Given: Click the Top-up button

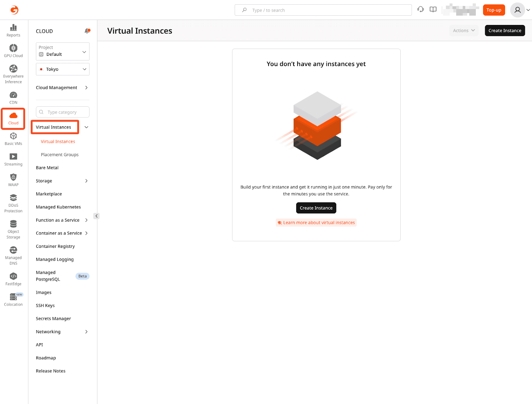Looking at the screenshot, I should click(494, 10).
